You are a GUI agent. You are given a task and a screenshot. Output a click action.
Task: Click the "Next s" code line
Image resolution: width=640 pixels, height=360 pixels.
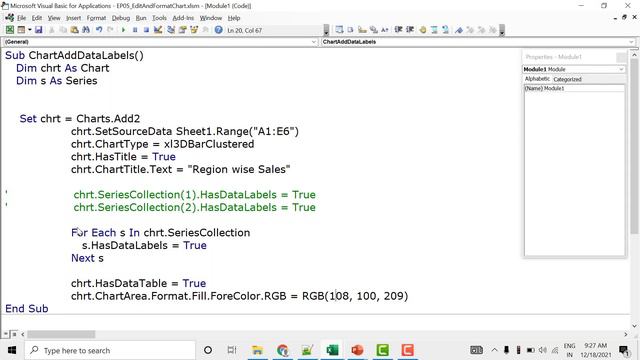[x=87, y=258]
